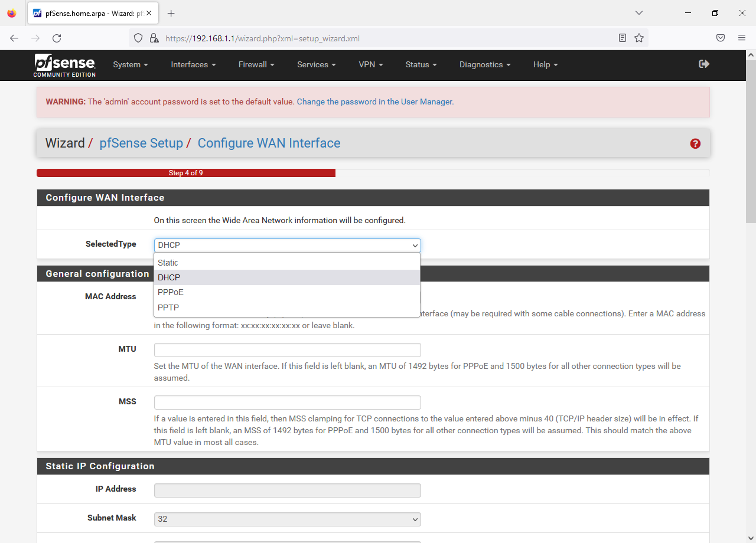Image resolution: width=756 pixels, height=543 pixels.
Task: Toggle reader view icon in address bar
Action: (623, 38)
